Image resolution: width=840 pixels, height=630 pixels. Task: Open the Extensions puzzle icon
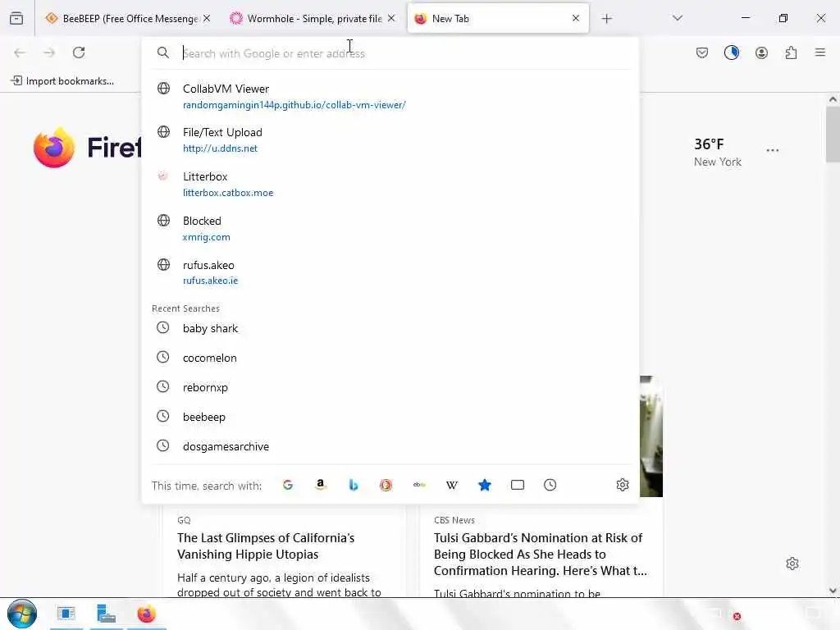[791, 52]
